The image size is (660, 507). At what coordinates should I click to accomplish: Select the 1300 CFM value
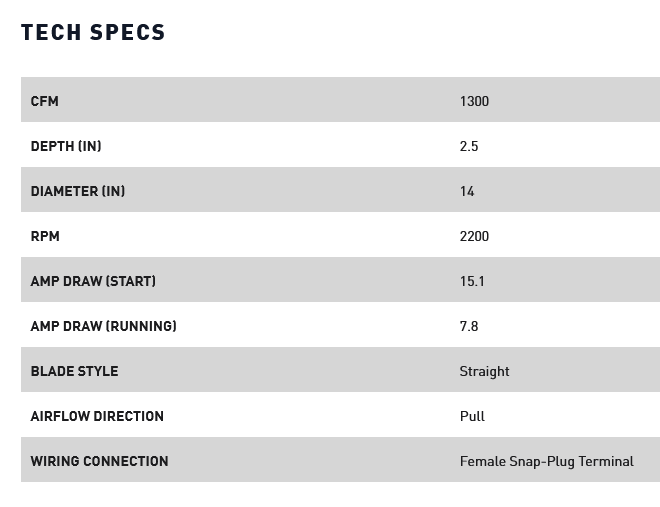[474, 101]
